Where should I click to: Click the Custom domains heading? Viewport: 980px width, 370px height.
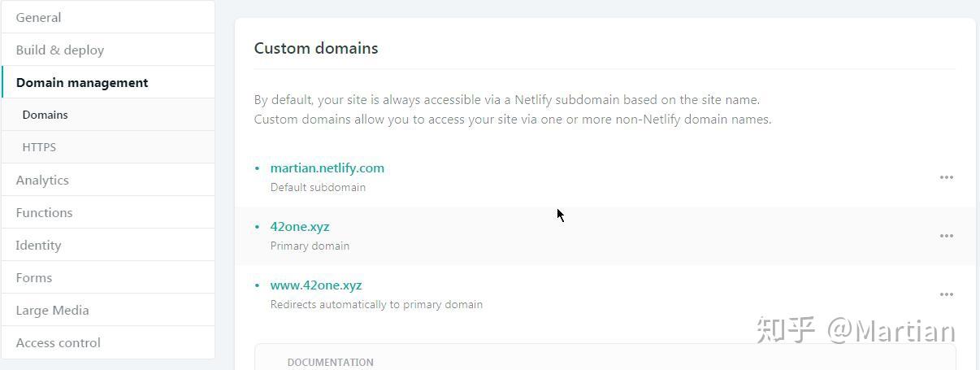(x=316, y=48)
